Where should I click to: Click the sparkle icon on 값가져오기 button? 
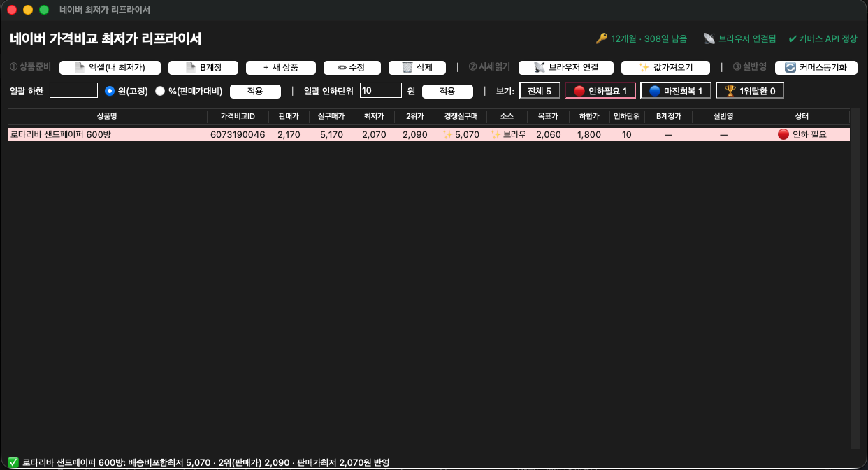(x=644, y=67)
